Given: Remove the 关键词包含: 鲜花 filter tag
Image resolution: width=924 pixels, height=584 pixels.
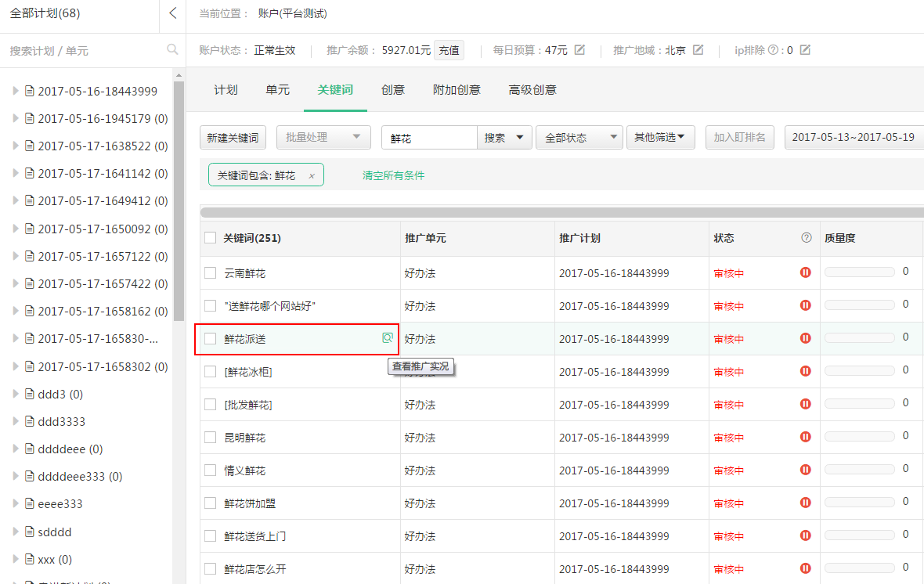Looking at the screenshot, I should [x=312, y=175].
